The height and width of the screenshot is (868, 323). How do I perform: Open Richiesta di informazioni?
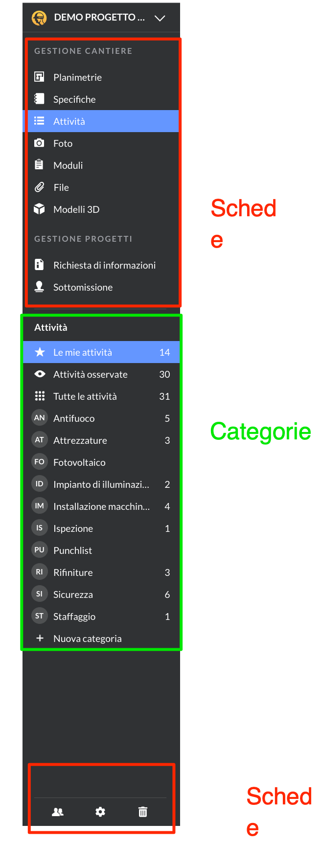point(101,265)
